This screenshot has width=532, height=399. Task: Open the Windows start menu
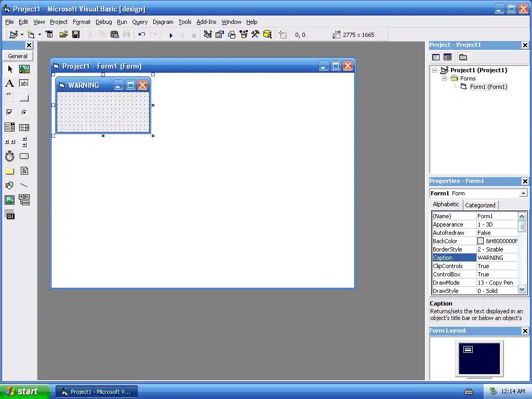coord(24,392)
